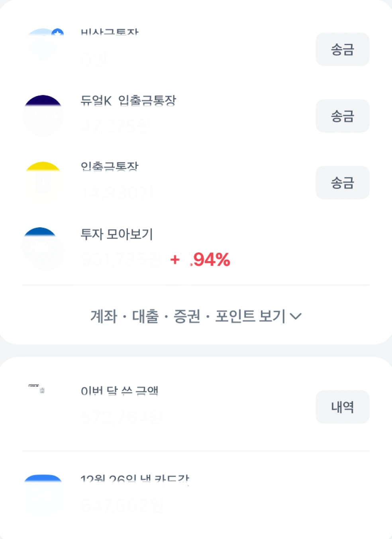Open the 이번 달 쓴 금액 label

click(119, 391)
